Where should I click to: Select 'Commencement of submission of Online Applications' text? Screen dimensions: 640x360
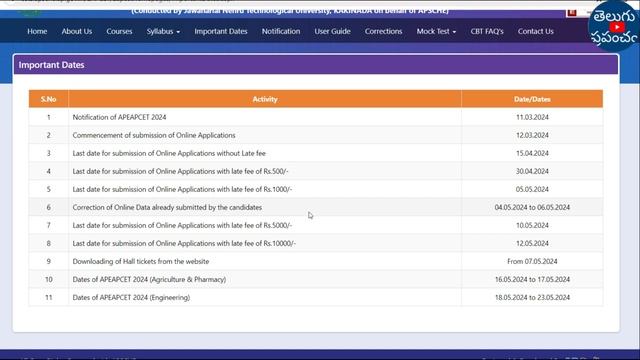pos(154,135)
